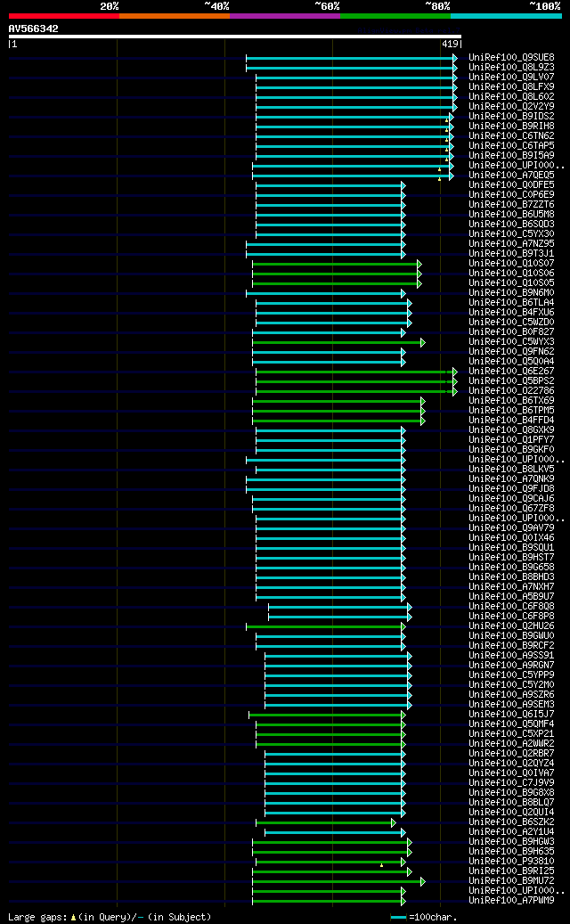Select the UniRef100_Q0DFE5 label
This screenshot has width=570, height=924.
(511, 185)
